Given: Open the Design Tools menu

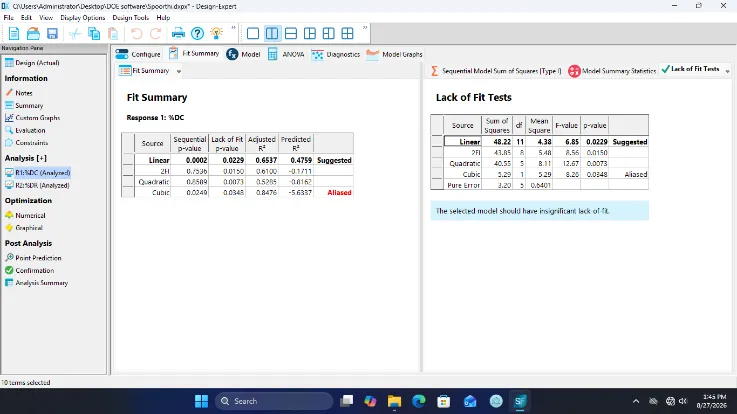Looking at the screenshot, I should click(130, 17).
